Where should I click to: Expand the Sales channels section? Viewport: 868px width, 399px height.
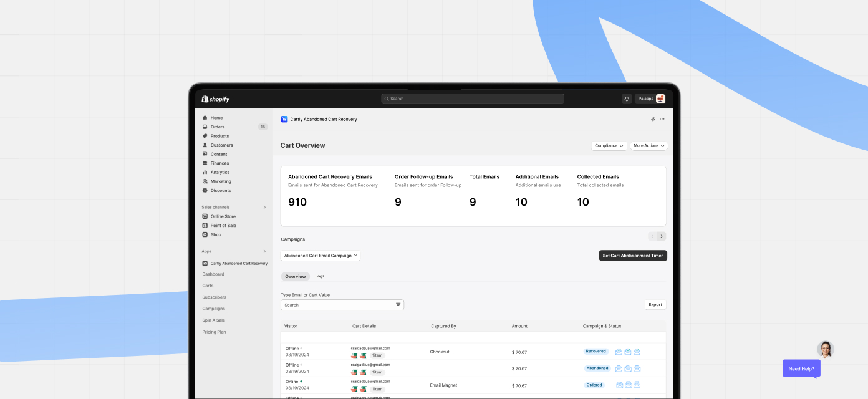pyautogui.click(x=264, y=207)
